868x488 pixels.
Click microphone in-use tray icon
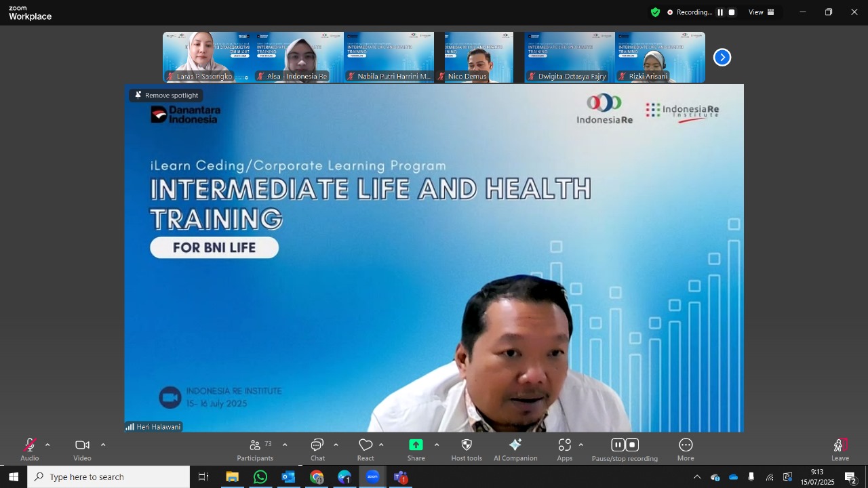pyautogui.click(x=751, y=477)
